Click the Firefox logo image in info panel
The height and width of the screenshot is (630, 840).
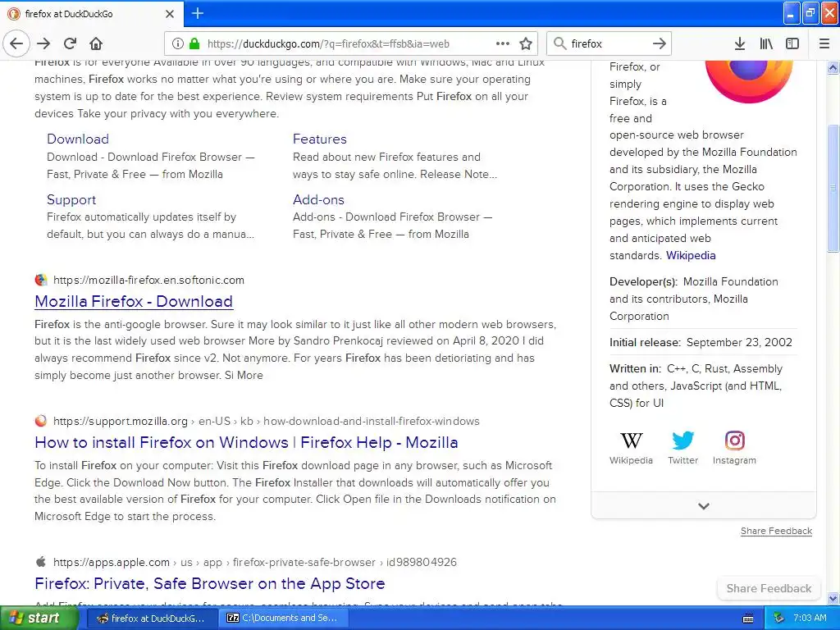pos(748,80)
